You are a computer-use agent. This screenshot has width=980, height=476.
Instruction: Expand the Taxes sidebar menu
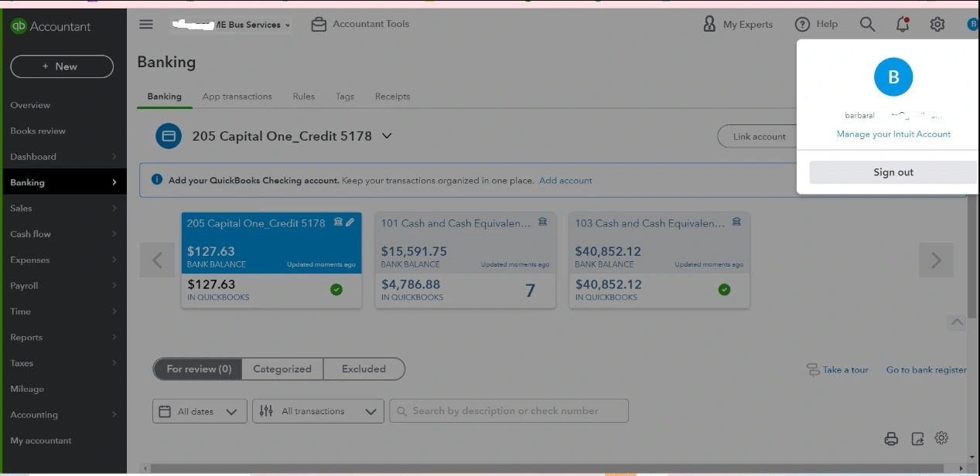pyautogui.click(x=63, y=363)
